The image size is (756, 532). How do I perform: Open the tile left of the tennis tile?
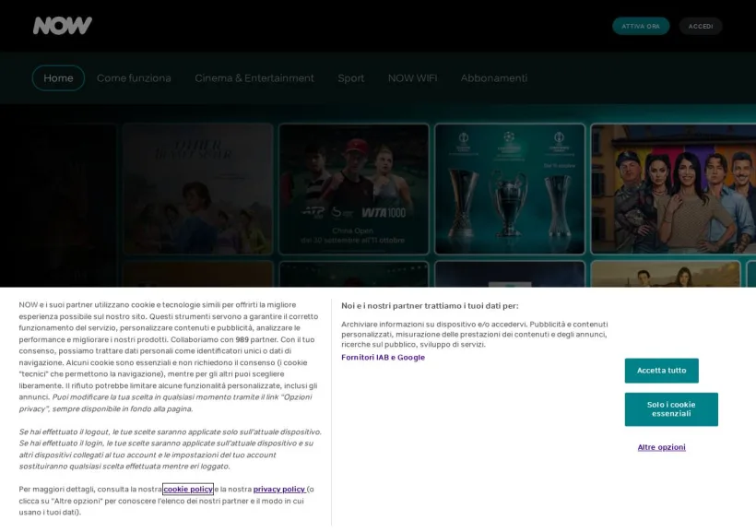coord(197,189)
